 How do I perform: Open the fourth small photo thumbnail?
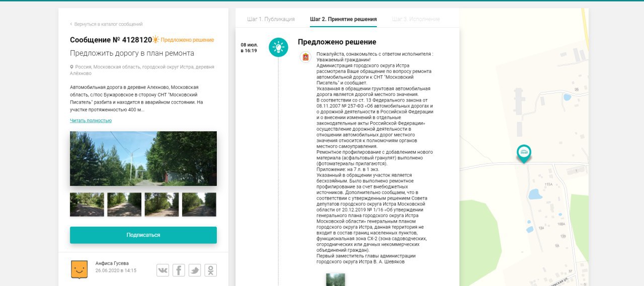(x=199, y=205)
